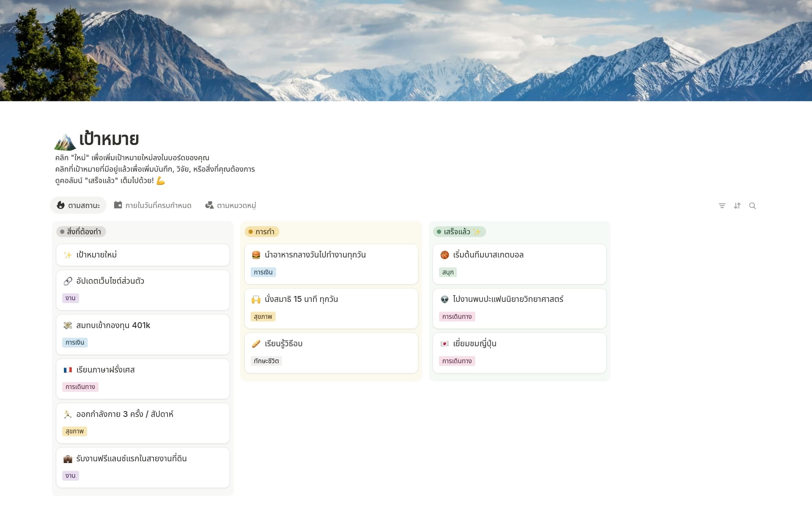This screenshot has height=507, width=812.
Task: Open the search magnifier icon
Action: click(752, 206)
